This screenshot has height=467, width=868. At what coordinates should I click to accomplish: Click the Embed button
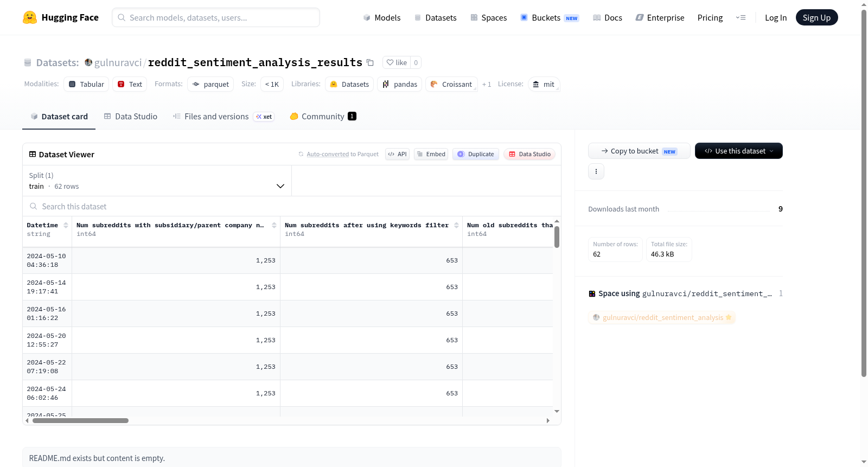[431, 154]
